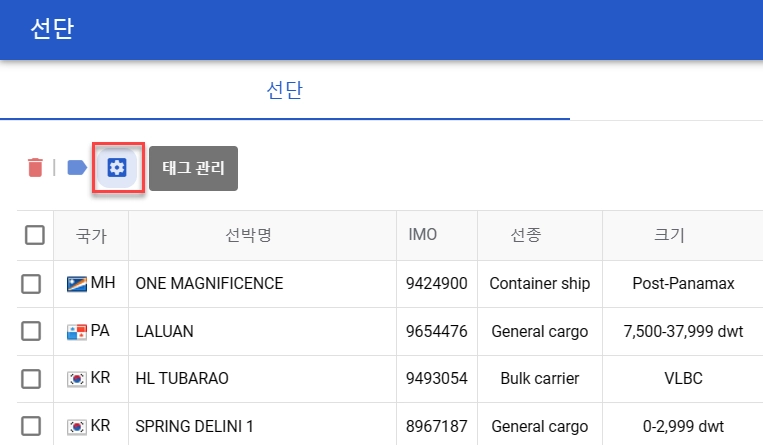Tick the HL TUBARAO row checkbox
The height and width of the screenshot is (445, 763).
coord(31,379)
